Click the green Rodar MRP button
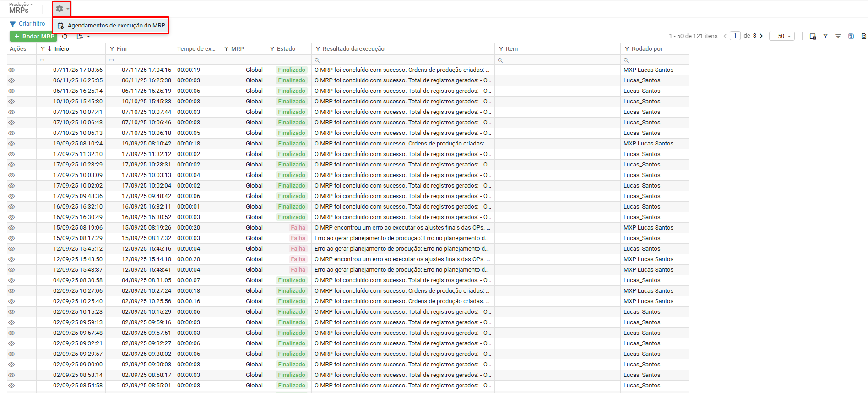868x397 pixels. point(33,37)
